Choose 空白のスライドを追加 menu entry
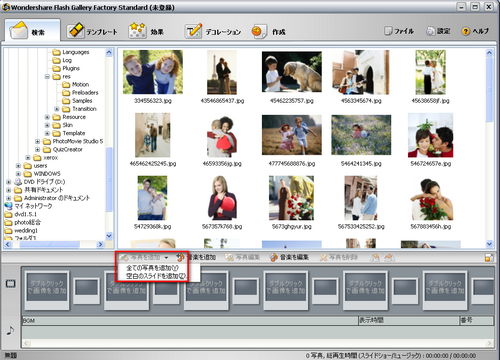The width and height of the screenshot is (500, 360). coord(156,276)
